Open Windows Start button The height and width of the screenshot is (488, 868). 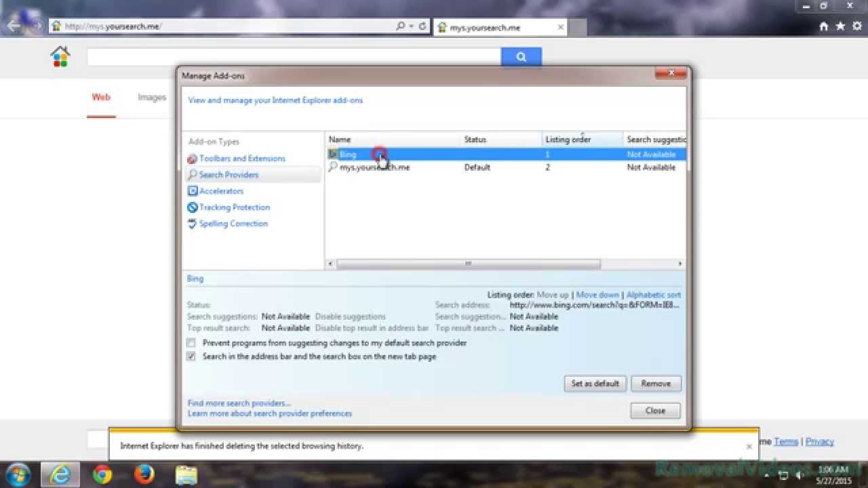coord(18,474)
